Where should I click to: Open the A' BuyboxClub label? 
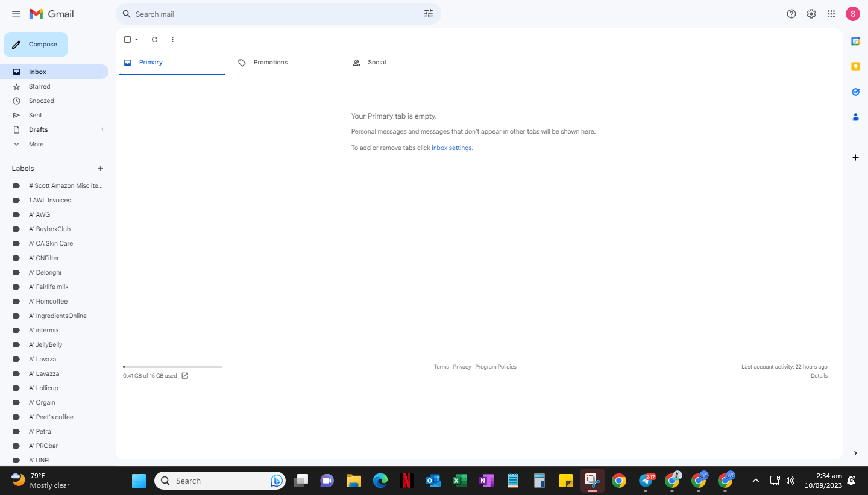click(x=54, y=229)
